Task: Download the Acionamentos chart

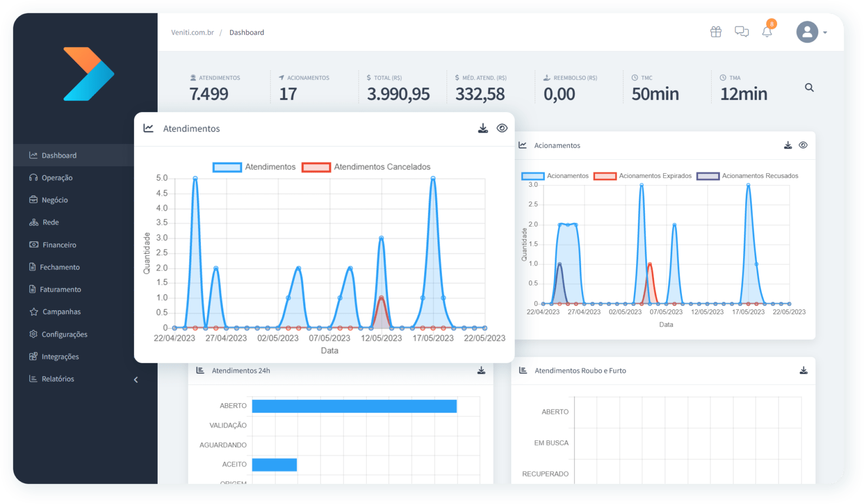Action: point(788,145)
